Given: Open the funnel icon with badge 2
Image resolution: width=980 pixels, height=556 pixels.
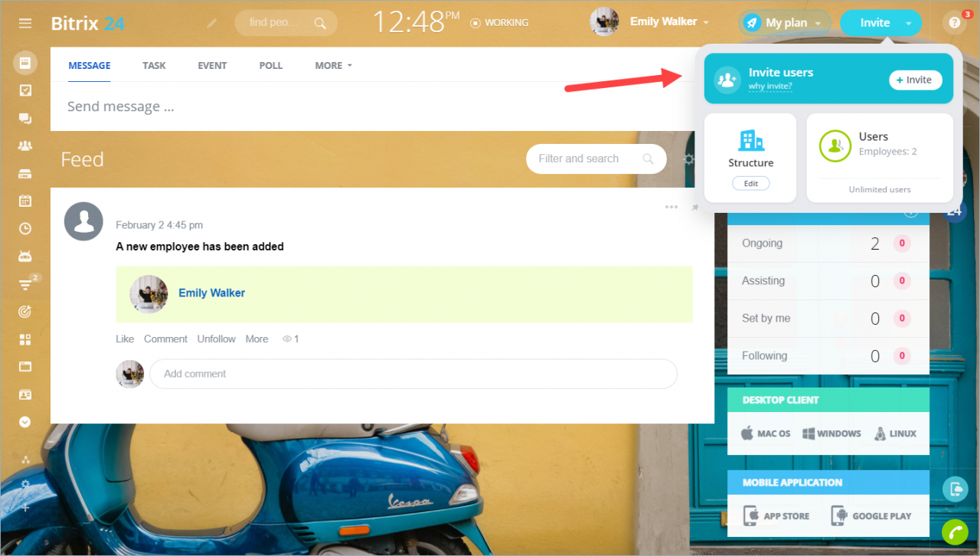Looking at the screenshot, I should pyautogui.click(x=26, y=284).
